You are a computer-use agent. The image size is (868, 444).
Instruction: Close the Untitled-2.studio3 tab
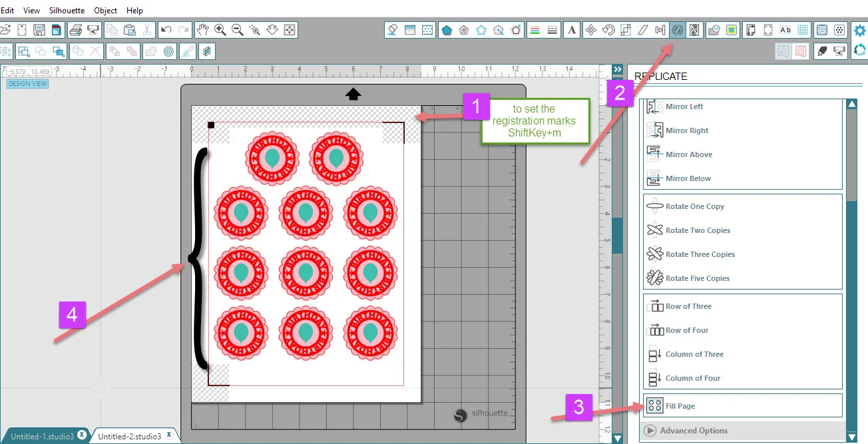coord(169,435)
